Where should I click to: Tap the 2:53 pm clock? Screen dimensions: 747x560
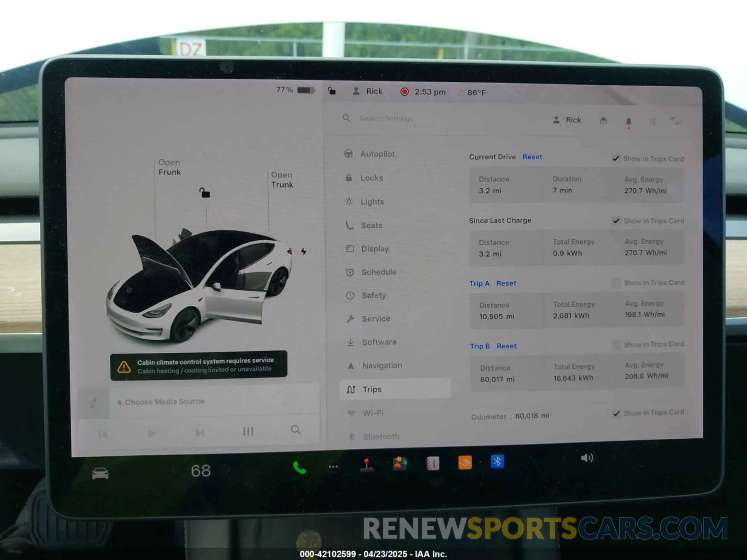[x=430, y=92]
